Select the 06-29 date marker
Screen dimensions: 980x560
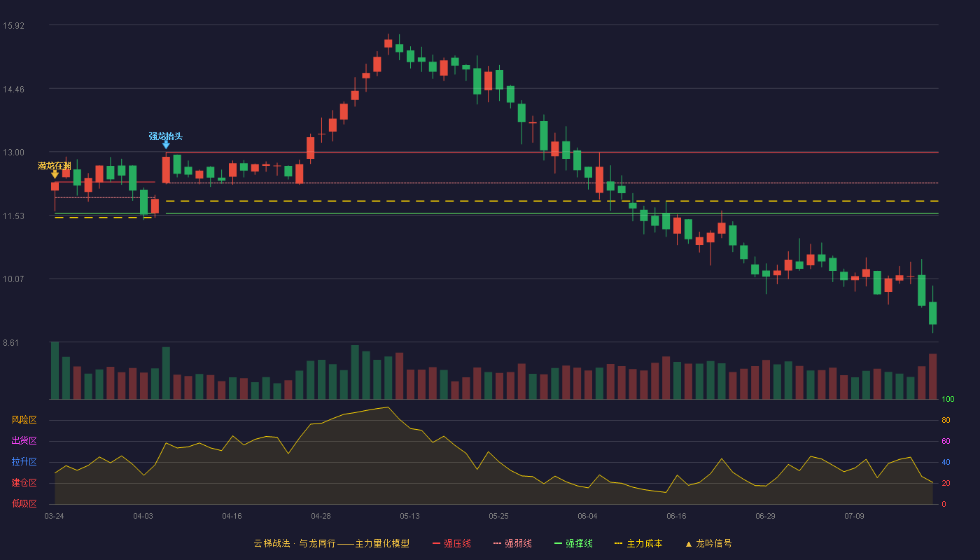pyautogui.click(x=765, y=516)
